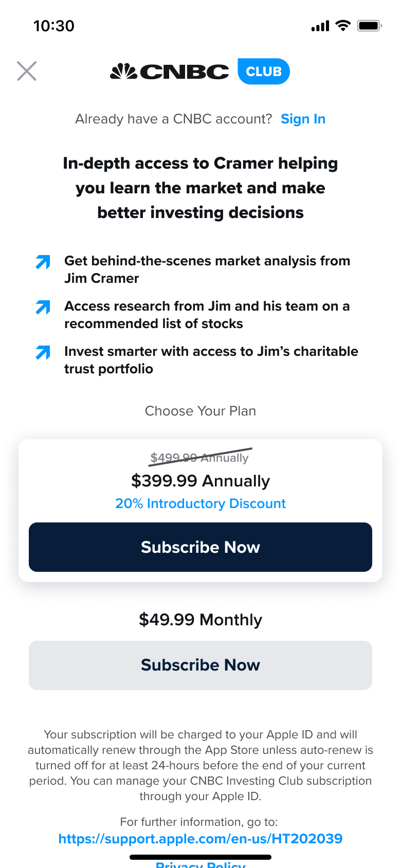The image size is (401, 868).
Task: Subscribe to the $399.99 annual plan
Action: tap(200, 547)
